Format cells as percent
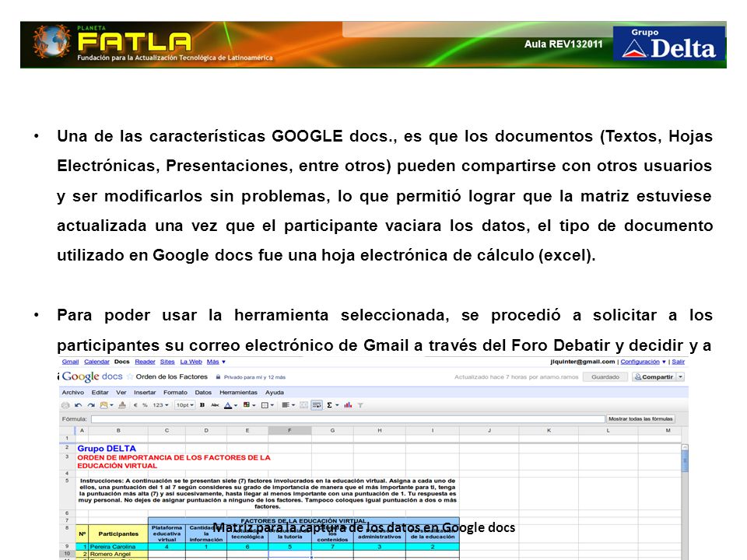The height and width of the screenshot is (560, 747). (x=145, y=405)
